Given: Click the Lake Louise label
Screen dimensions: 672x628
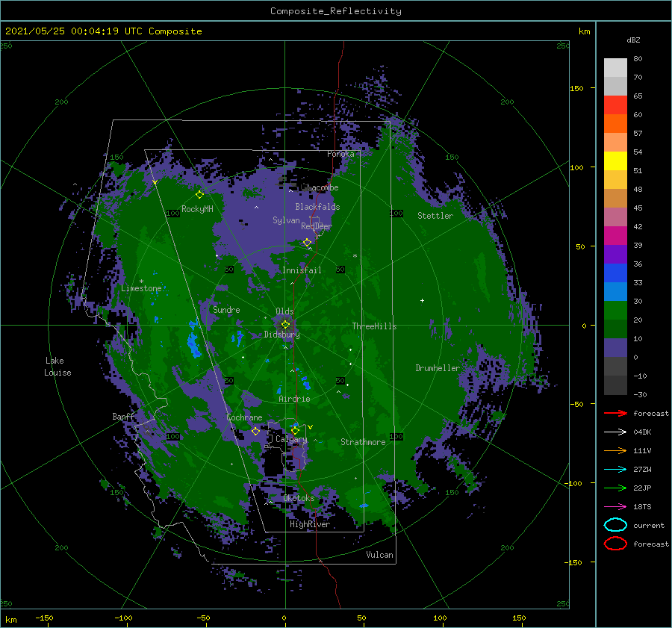Looking at the screenshot, I should [x=57, y=367].
